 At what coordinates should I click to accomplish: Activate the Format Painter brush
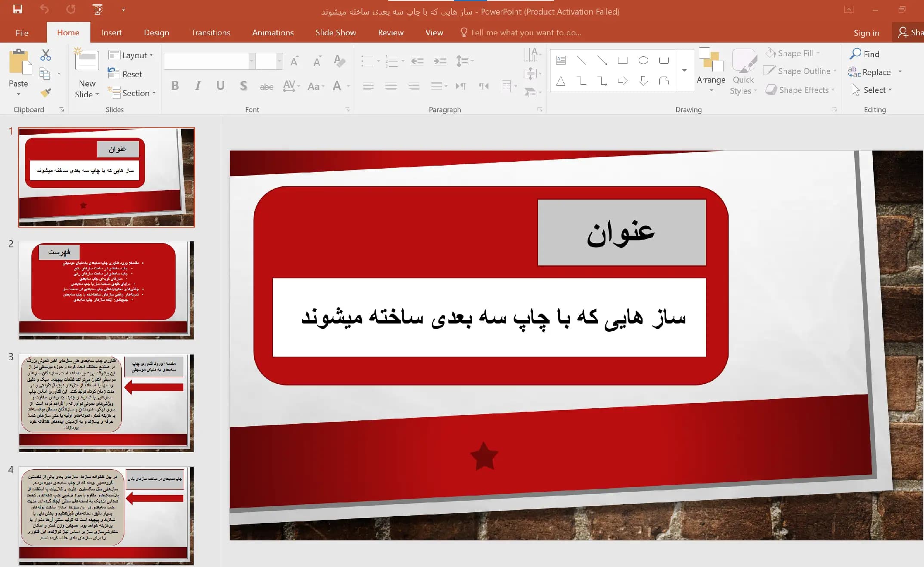point(46,92)
